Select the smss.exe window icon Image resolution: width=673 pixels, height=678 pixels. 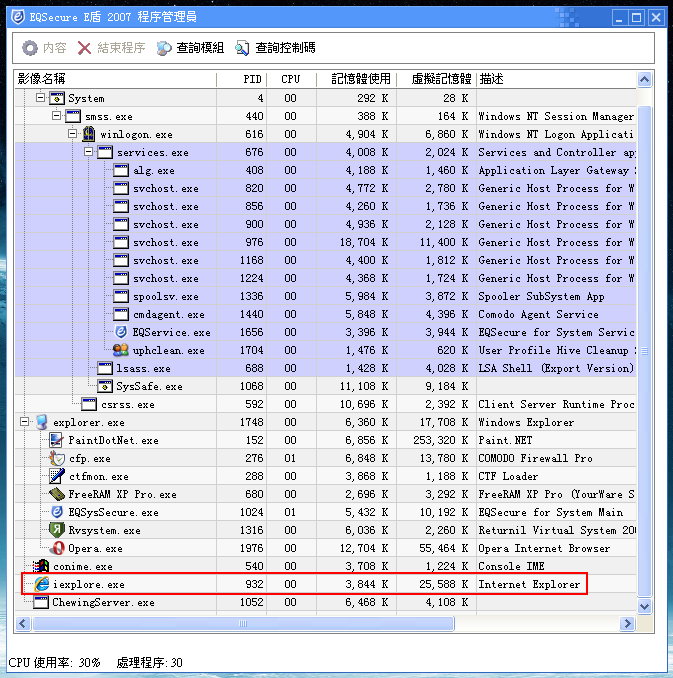point(73,116)
